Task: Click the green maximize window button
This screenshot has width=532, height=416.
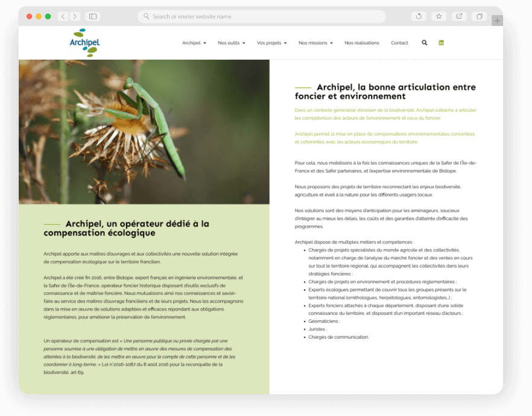Action: point(48,16)
